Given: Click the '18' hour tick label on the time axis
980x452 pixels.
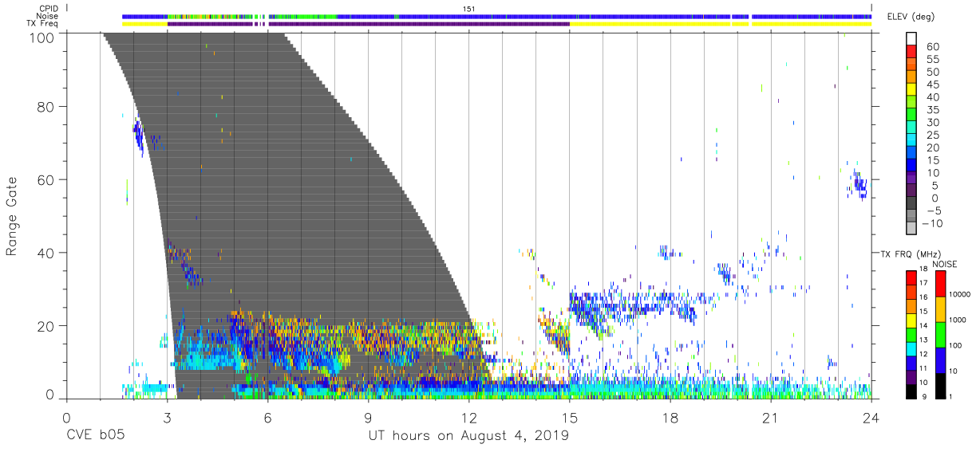Looking at the screenshot, I should (670, 416).
